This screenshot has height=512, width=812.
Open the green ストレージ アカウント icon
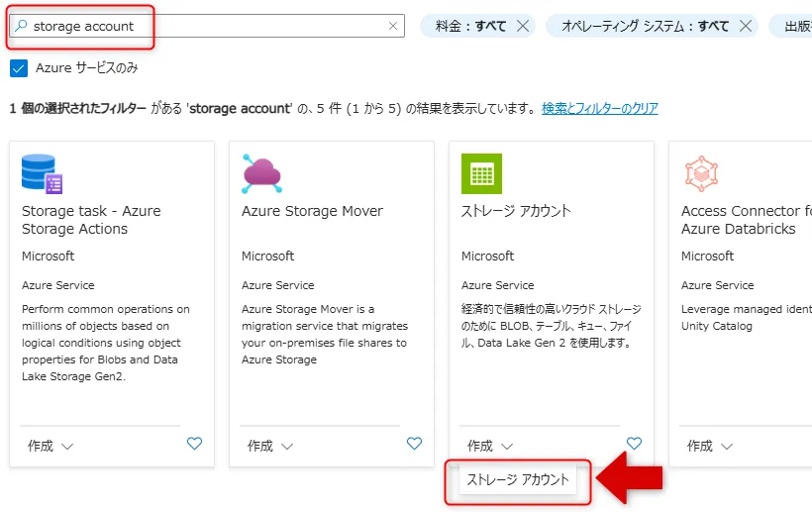pyautogui.click(x=481, y=173)
